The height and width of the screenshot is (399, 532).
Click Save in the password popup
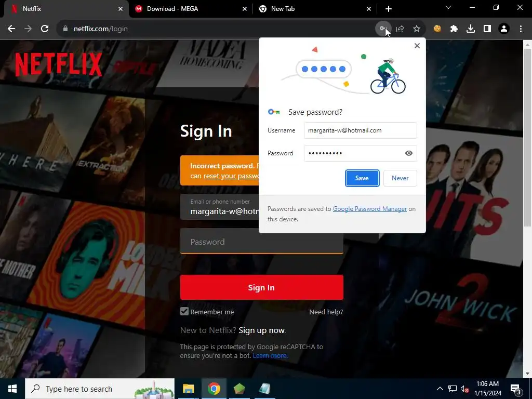pos(362,178)
